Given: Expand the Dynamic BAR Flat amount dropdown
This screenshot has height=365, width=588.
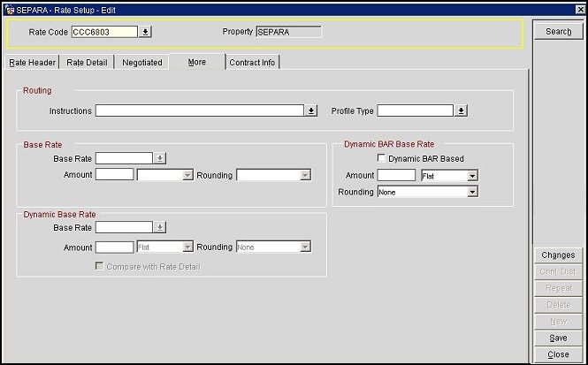Looking at the screenshot, I should click(x=472, y=175).
